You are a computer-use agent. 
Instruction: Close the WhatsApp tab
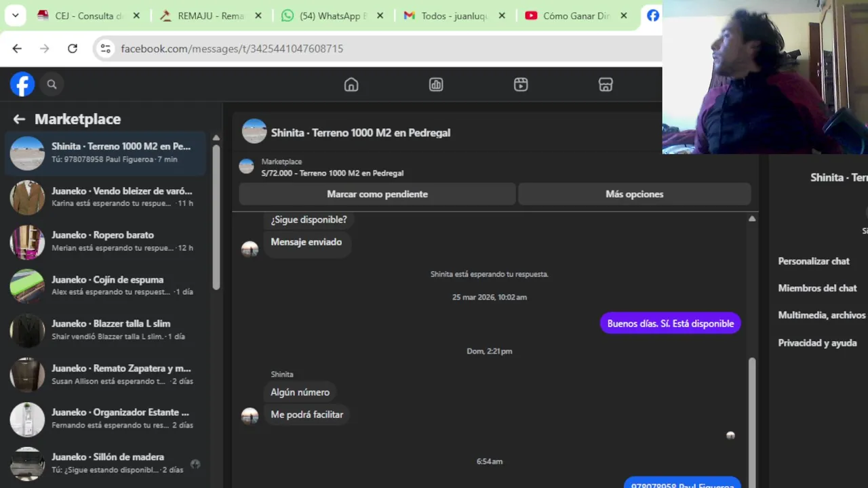(x=380, y=16)
